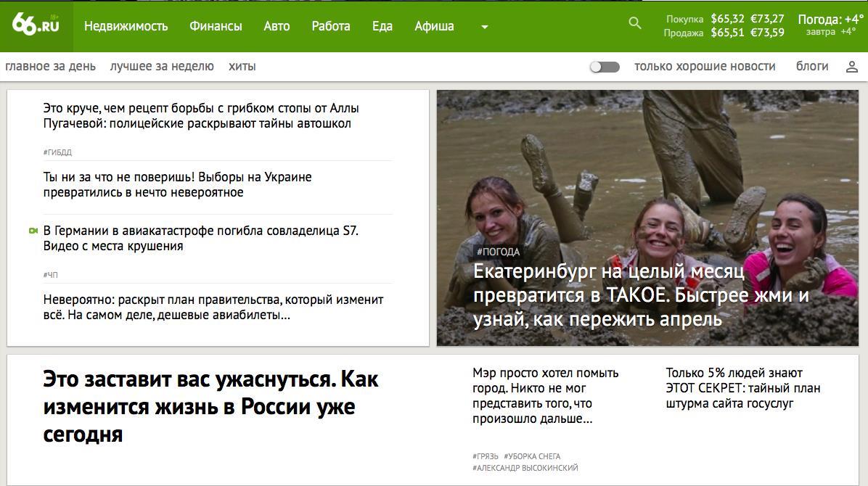This screenshot has height=486, width=868.
Task: Click the #ЧП tag
Action: pos(50,274)
